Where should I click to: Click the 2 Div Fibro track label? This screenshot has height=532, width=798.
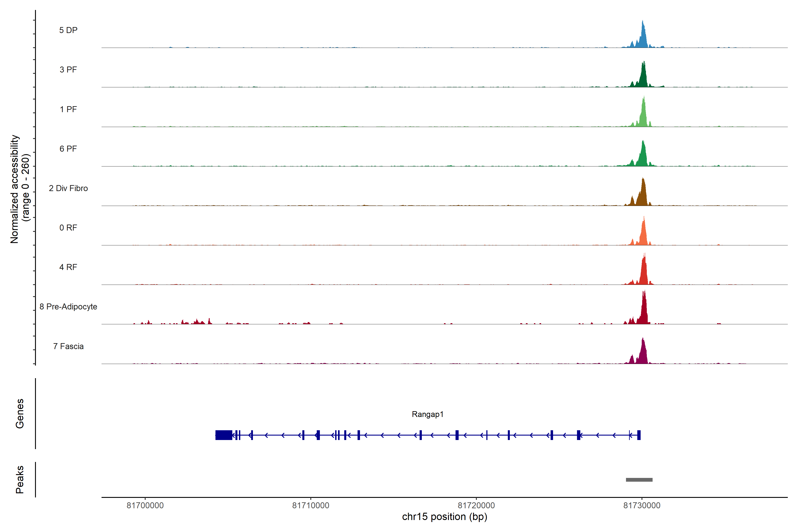(68, 188)
